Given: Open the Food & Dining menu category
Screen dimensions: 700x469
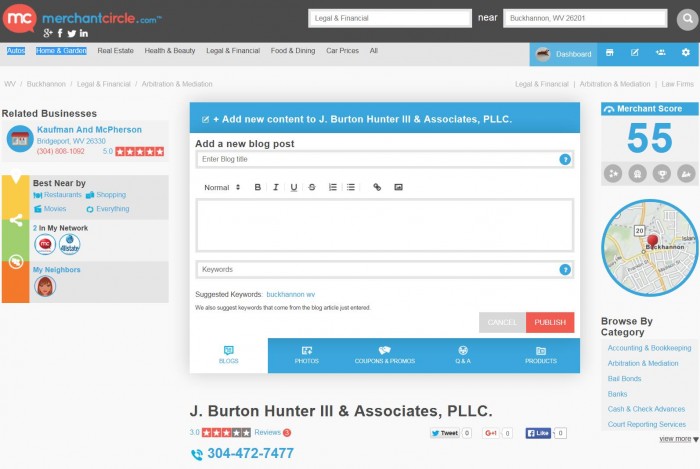Looking at the screenshot, I should 293,51.
